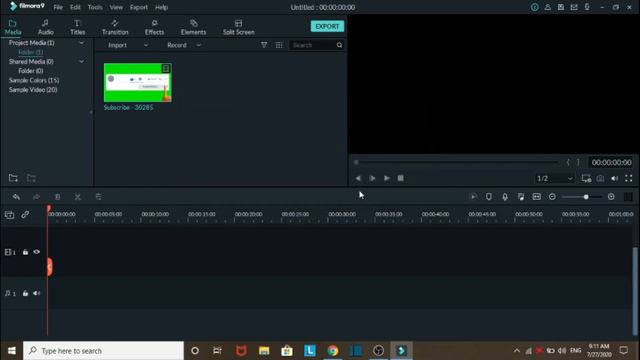This screenshot has width=640, height=360.
Task: Click the preview progress scrubber
Action: (456, 162)
